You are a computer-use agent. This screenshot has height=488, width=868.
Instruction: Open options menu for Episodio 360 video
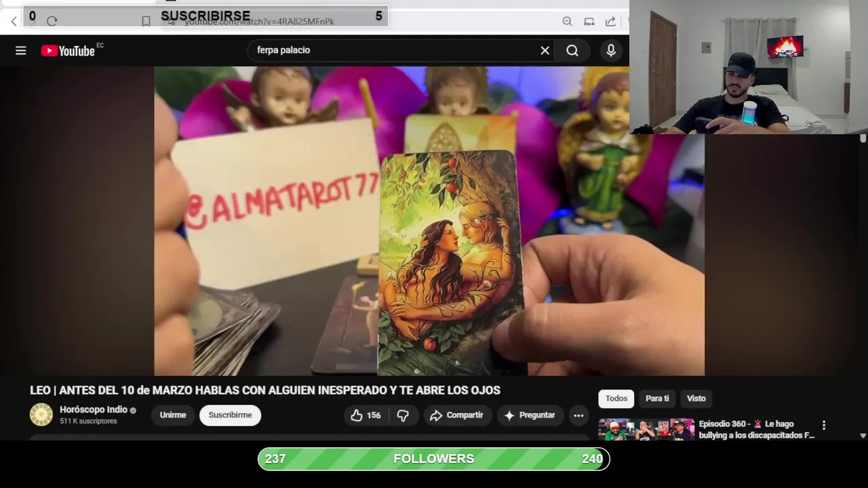coord(824,426)
